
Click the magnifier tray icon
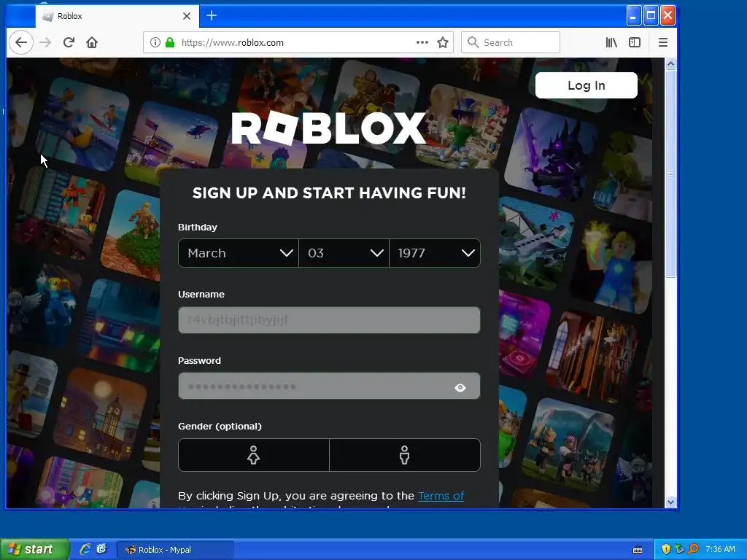coord(693,550)
